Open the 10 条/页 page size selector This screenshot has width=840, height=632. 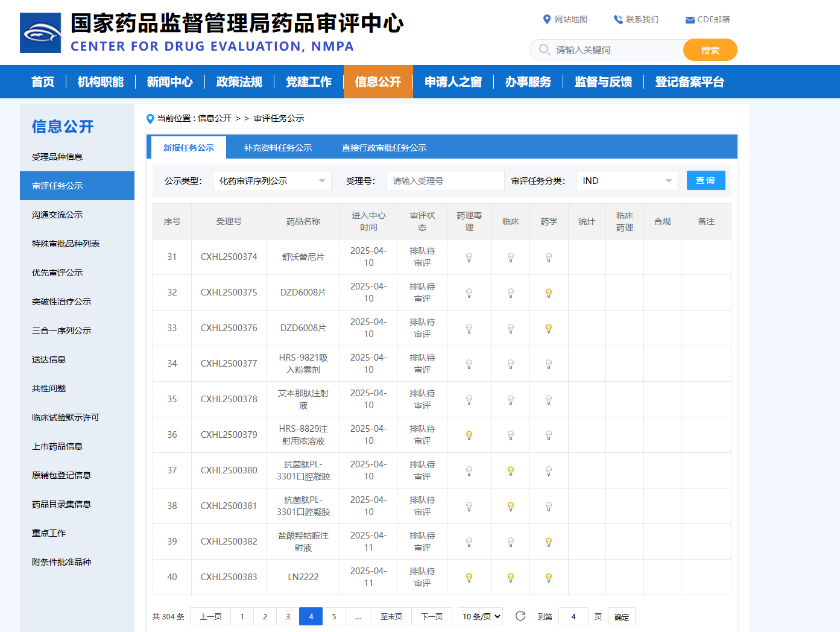click(x=480, y=616)
